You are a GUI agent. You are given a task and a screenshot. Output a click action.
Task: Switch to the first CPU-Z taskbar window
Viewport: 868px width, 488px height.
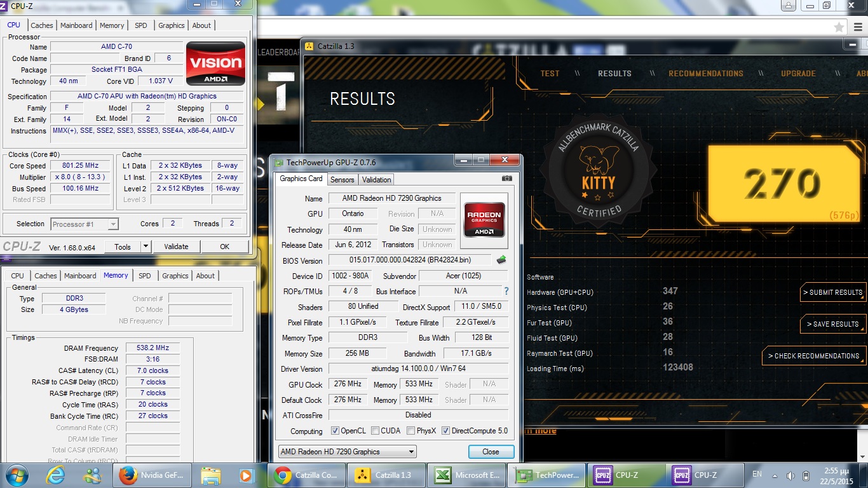627,475
